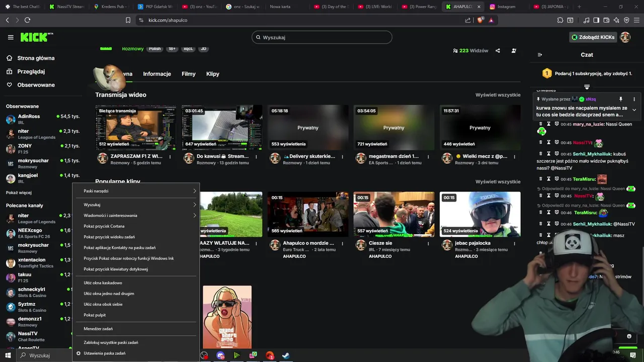Open options for Wielki mecz video
Image resolution: width=644 pixels, height=362 pixels.
point(514,157)
